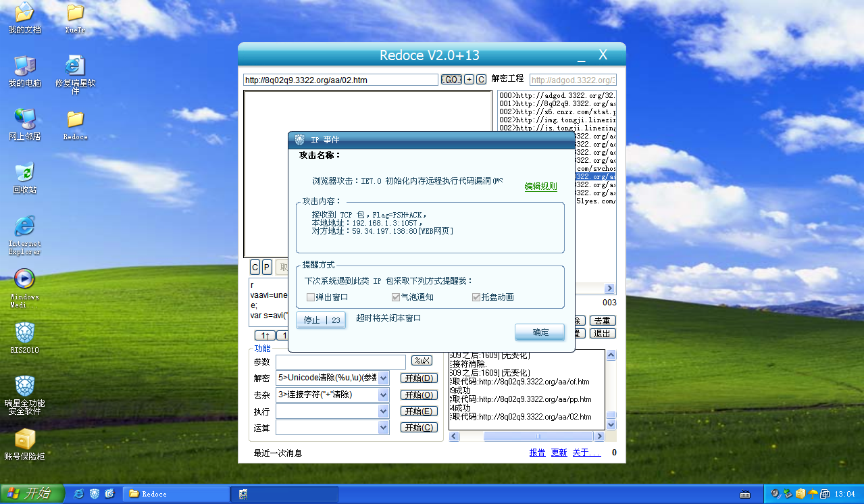Open the XueTr folder on desktop
The width and height of the screenshot is (864, 504).
(x=75, y=19)
